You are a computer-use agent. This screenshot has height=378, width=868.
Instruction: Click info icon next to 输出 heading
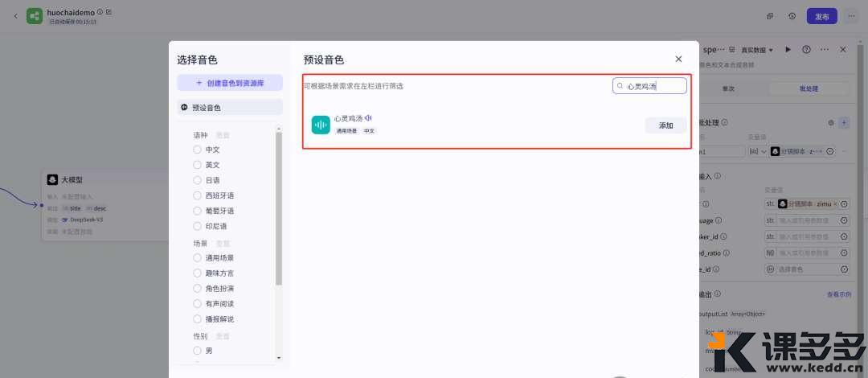718,294
